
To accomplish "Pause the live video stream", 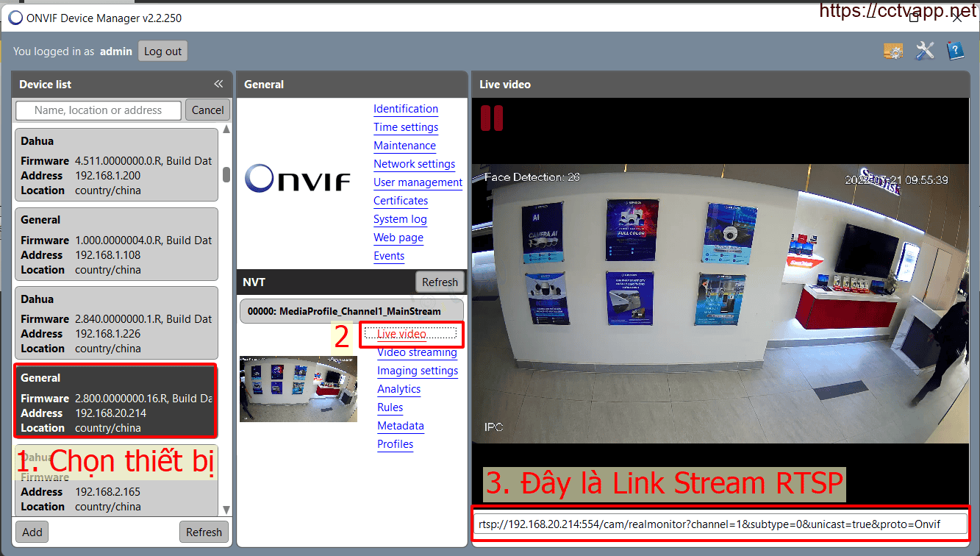I will (x=492, y=118).
